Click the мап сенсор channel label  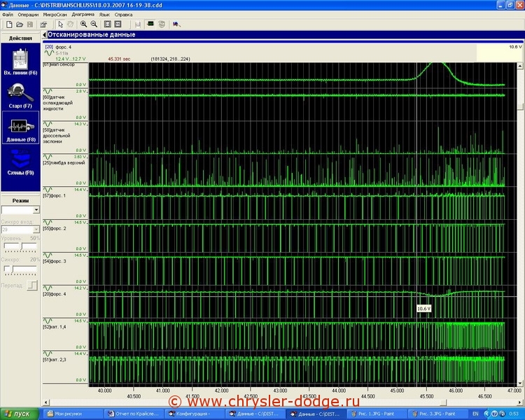pyautogui.click(x=59, y=64)
